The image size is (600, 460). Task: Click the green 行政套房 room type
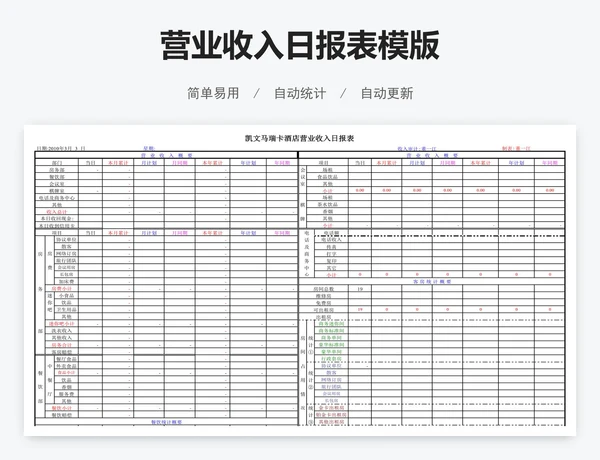(x=331, y=359)
